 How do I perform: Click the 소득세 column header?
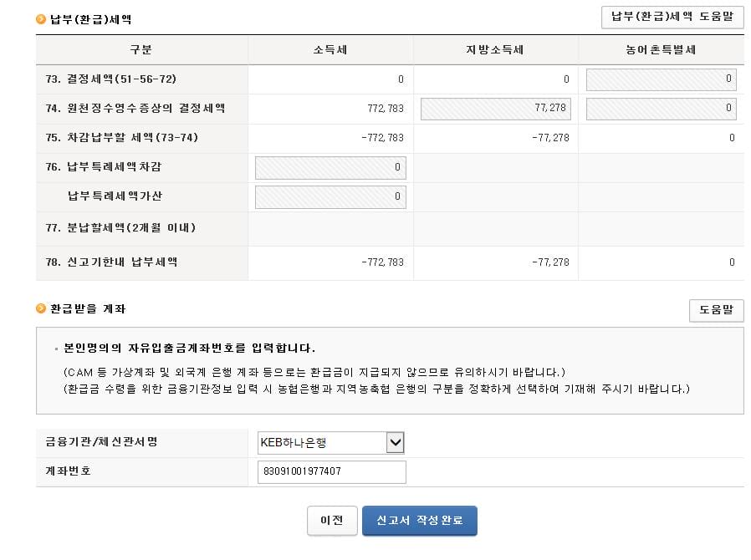coord(330,50)
